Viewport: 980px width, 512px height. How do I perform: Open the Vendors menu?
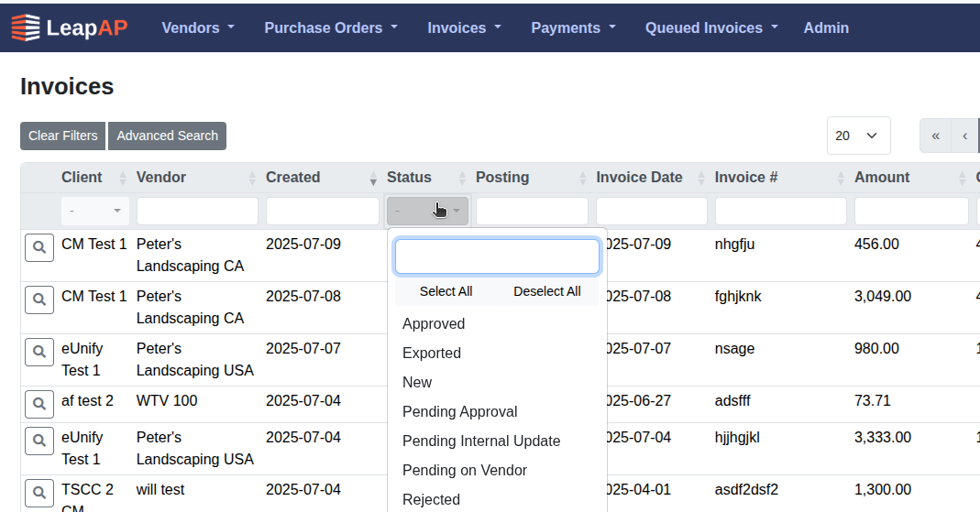click(x=198, y=27)
